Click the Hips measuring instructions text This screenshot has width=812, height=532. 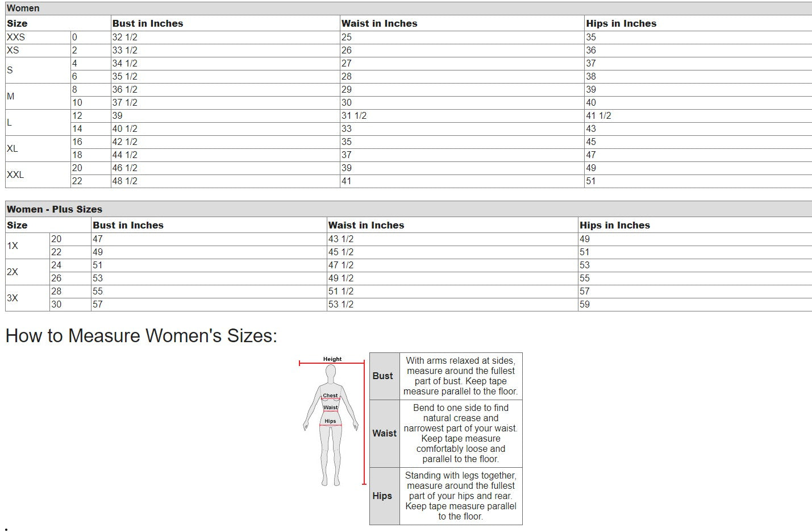click(460, 496)
